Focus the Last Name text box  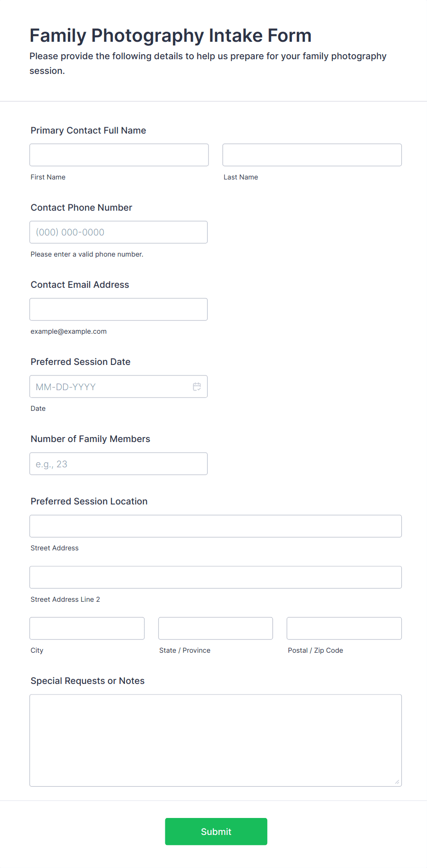tap(312, 155)
